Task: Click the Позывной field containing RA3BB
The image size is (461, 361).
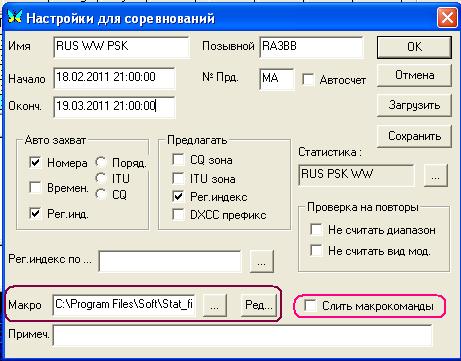Action: 311,47
